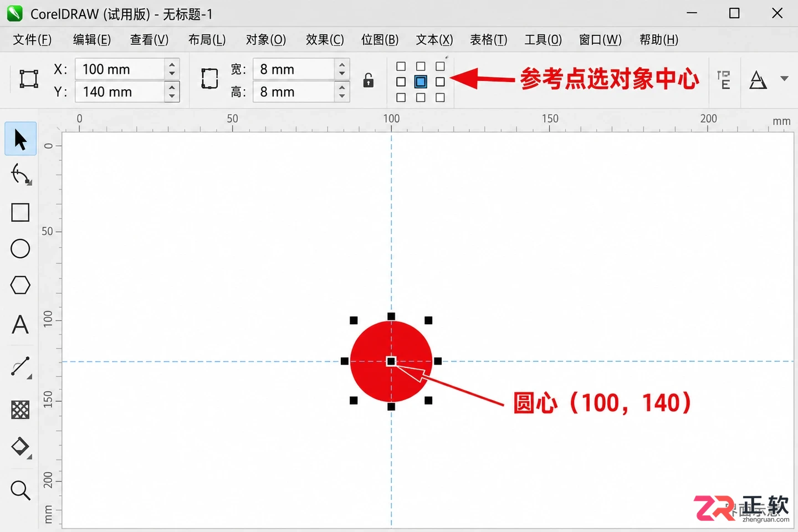Increase the X position value
The width and height of the screenshot is (798, 532).
click(172, 64)
